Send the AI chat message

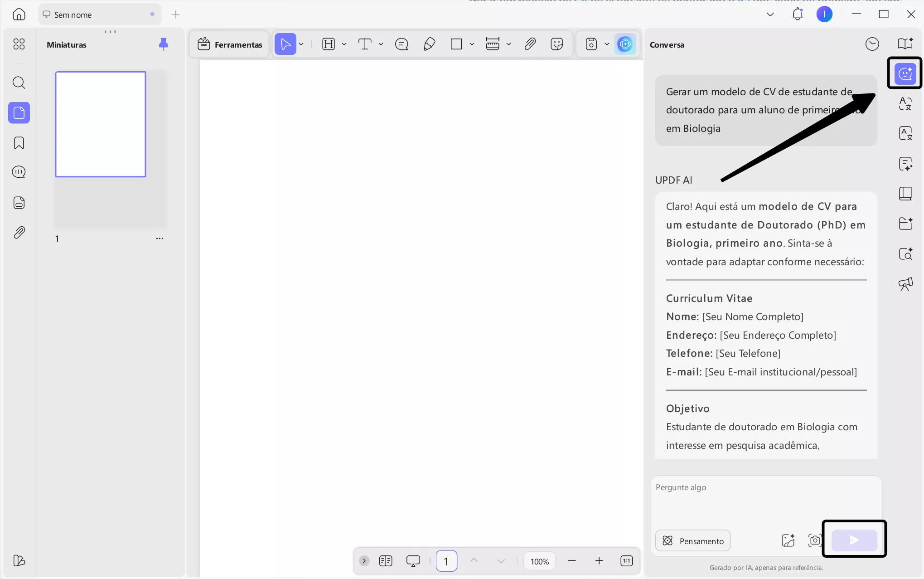854,540
